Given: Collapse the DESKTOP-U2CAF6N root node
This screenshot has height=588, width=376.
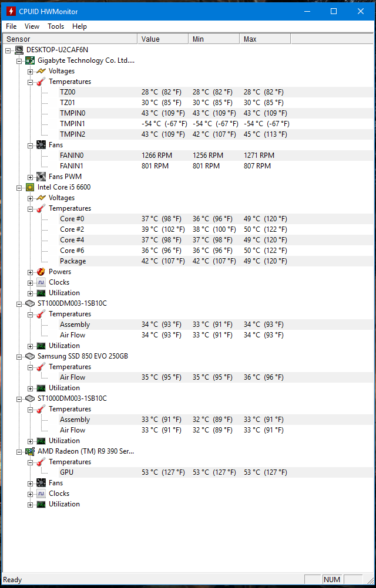Looking at the screenshot, I should (8, 50).
